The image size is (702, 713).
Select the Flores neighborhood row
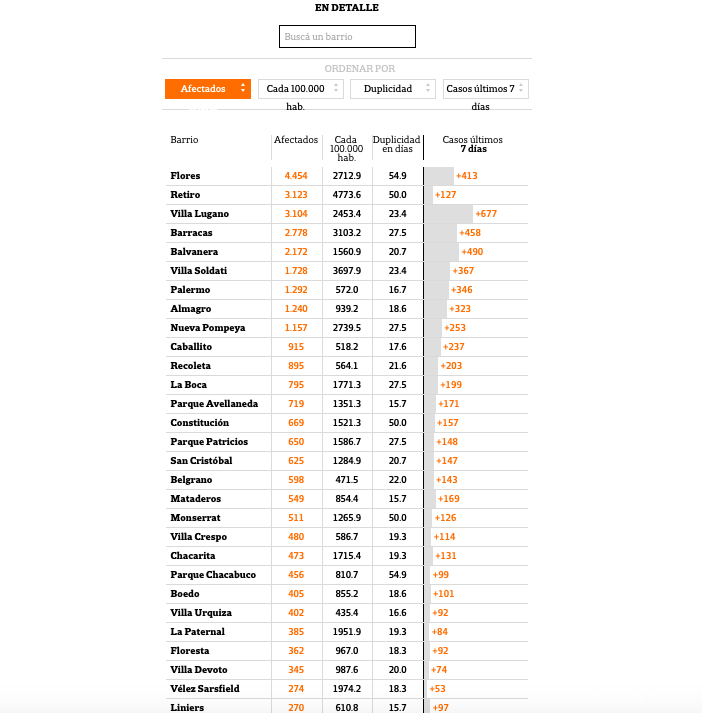186,176
